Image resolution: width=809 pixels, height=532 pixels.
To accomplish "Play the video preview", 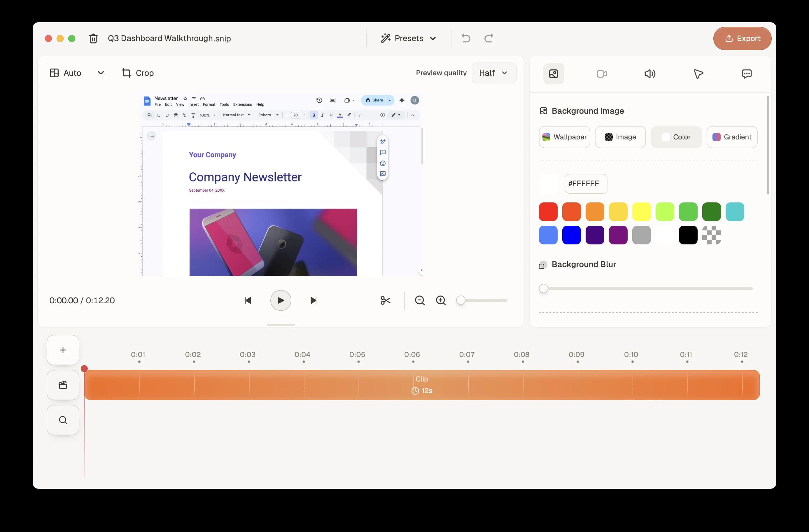I will (x=281, y=300).
